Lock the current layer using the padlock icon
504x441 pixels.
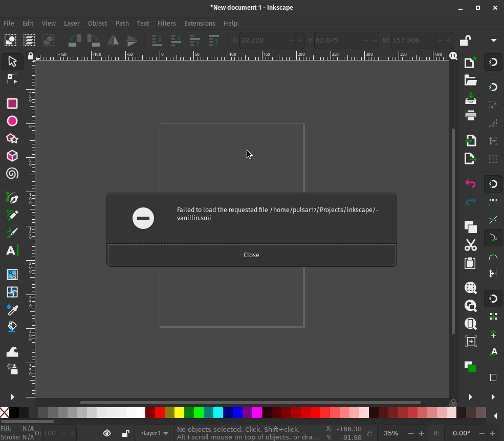point(125,433)
